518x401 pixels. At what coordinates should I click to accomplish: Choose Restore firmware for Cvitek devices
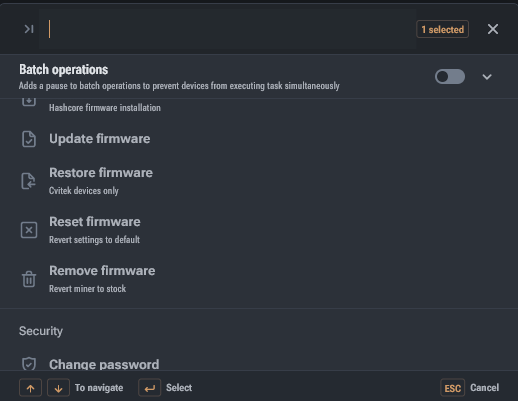259,181
